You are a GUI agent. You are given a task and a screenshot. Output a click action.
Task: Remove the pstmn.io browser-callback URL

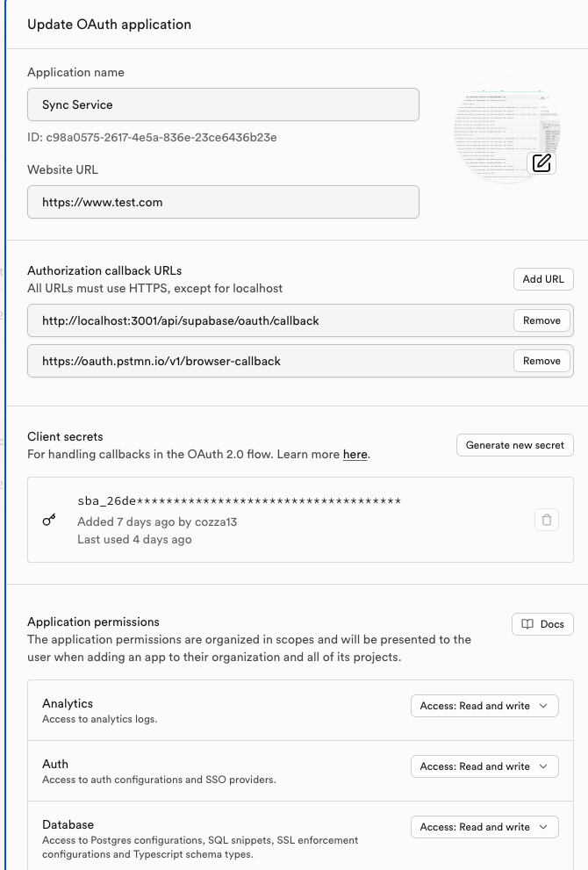coord(541,361)
